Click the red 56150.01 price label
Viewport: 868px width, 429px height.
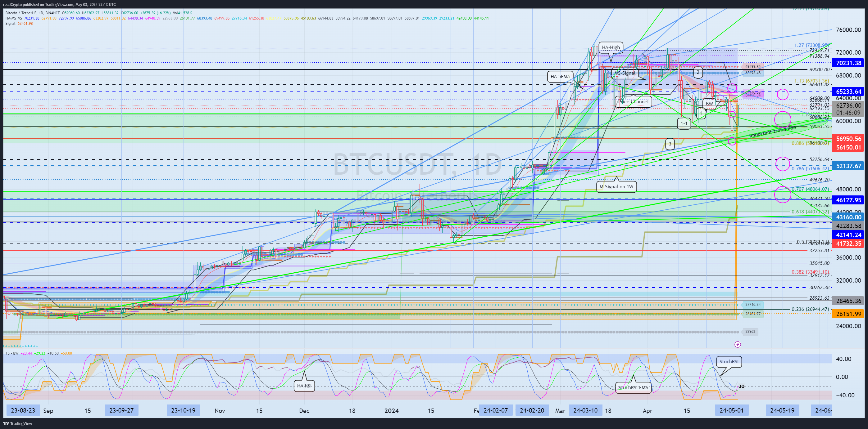pos(848,147)
